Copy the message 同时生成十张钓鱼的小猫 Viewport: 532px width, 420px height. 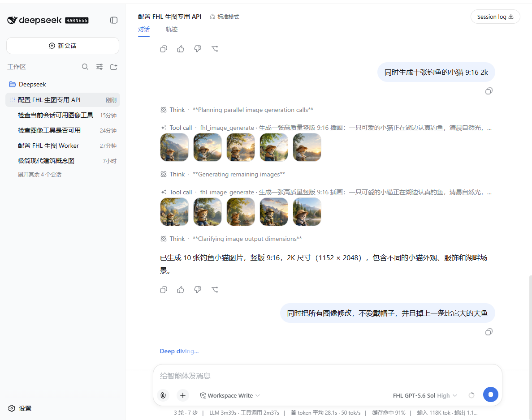tap(489, 91)
